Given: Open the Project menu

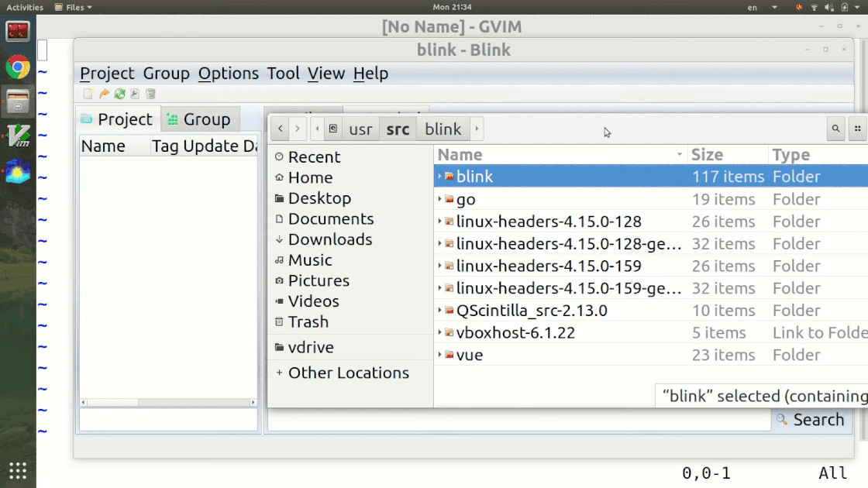Looking at the screenshot, I should [107, 73].
